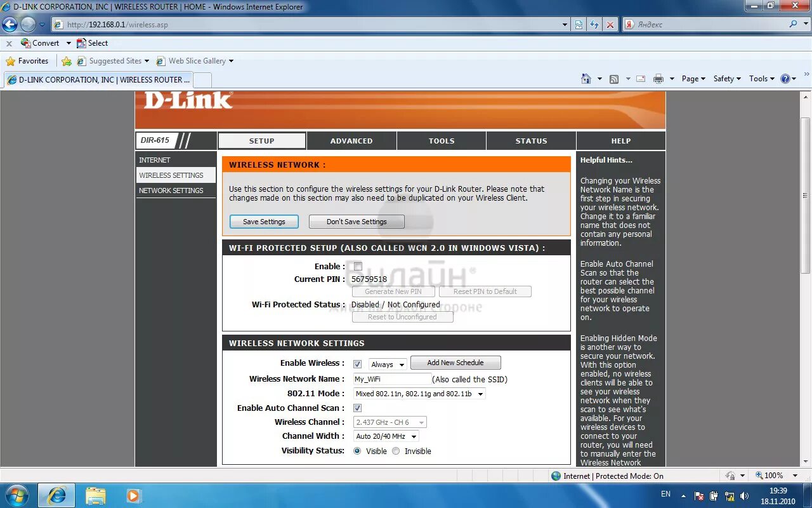Click Internet Explorer taskbar icon
This screenshot has width=812, height=508.
click(x=56, y=495)
